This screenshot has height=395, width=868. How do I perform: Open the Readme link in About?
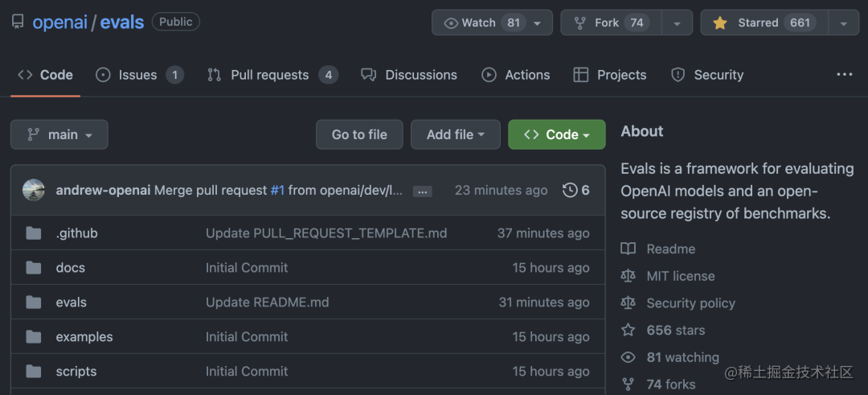pyautogui.click(x=671, y=249)
